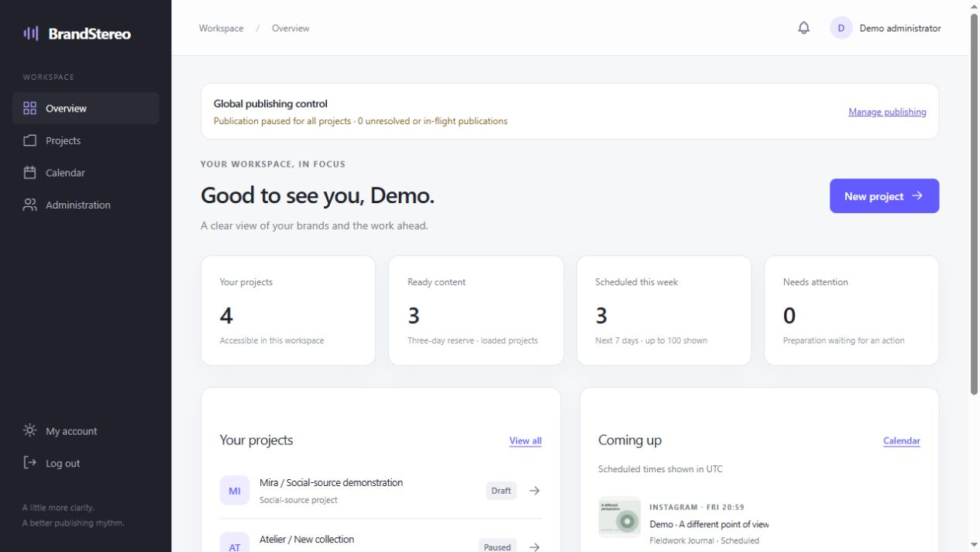Viewport: 980px width, 552px height.
Task: Click 'Social-source project' subtitle
Action: (x=298, y=500)
